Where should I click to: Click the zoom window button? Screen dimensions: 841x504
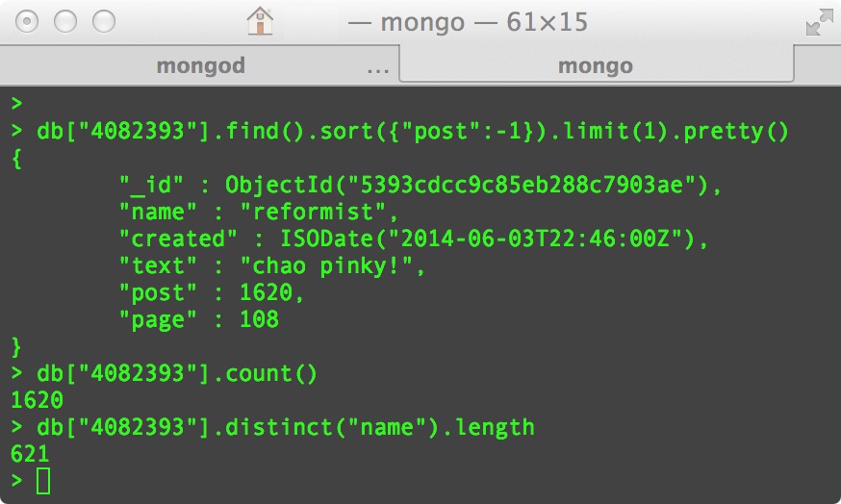[x=104, y=21]
